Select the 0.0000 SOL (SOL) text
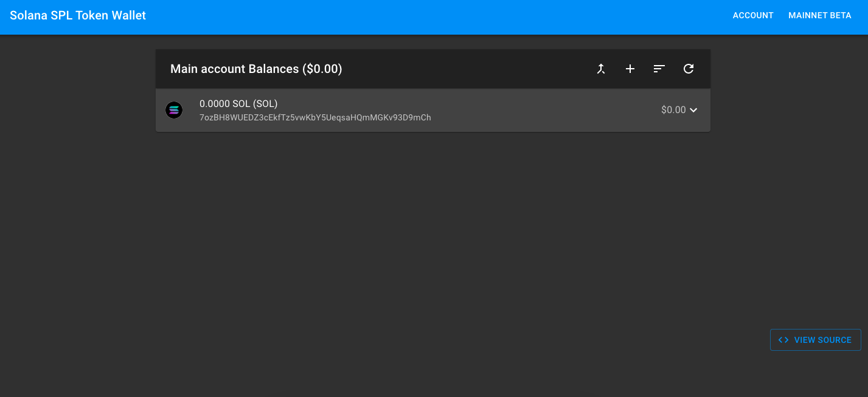 pos(238,104)
